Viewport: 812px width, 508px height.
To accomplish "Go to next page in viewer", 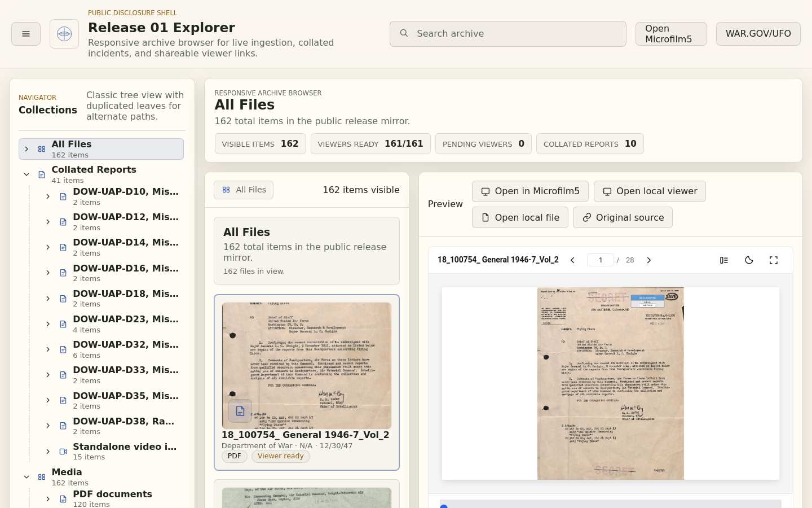I will 649,260.
